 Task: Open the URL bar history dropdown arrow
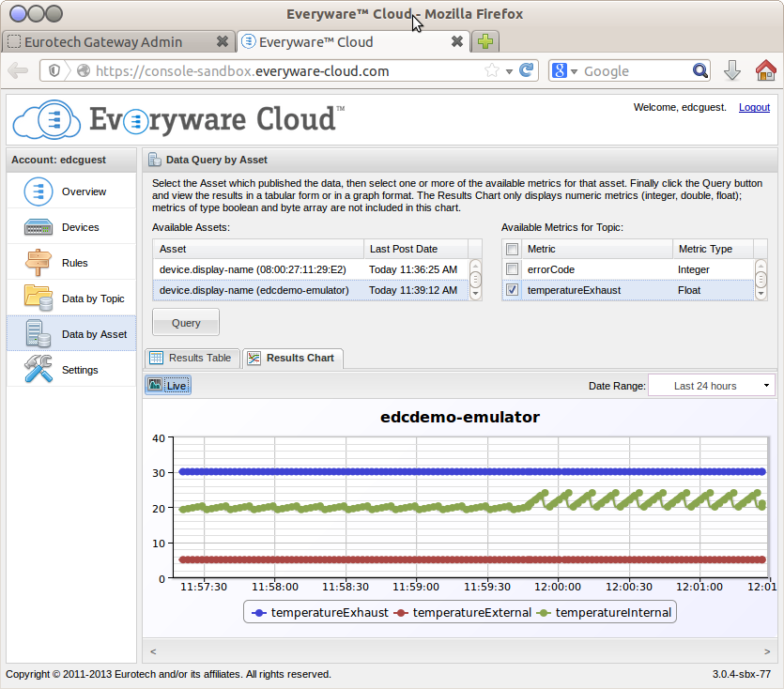(509, 71)
